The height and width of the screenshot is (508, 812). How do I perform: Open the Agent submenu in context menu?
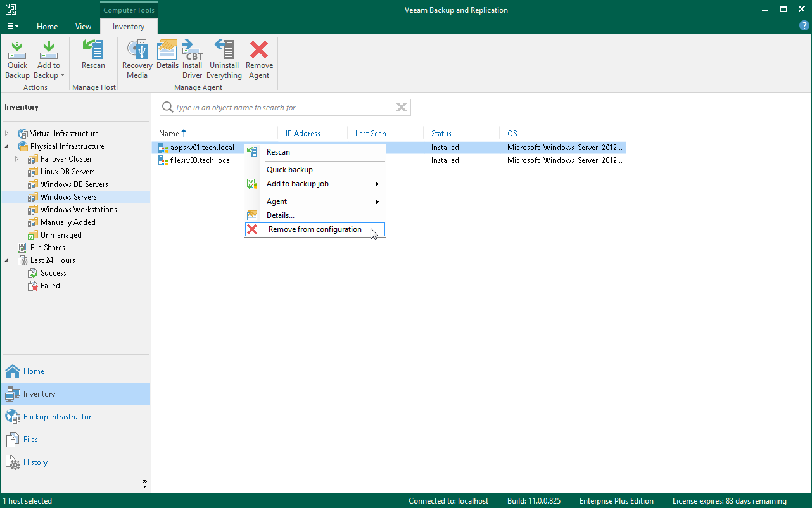315,201
